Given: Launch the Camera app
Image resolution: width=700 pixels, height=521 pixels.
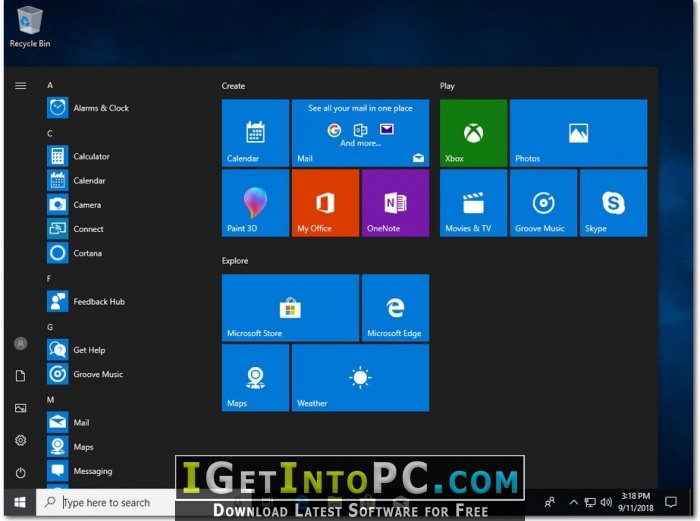Looking at the screenshot, I should (x=75, y=204).
